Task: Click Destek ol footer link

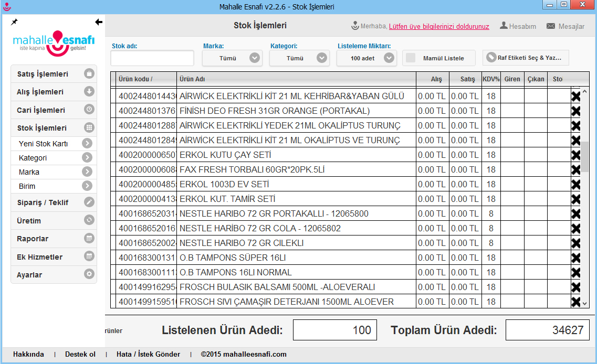Action: tap(80, 354)
